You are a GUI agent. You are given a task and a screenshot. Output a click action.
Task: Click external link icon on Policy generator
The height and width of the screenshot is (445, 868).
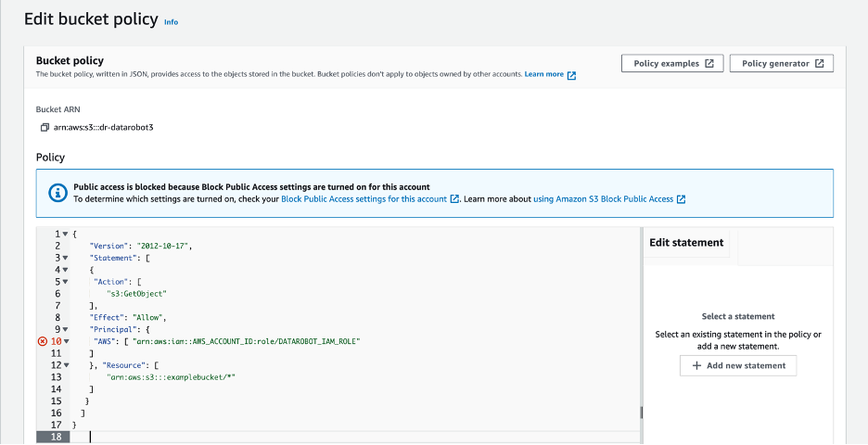(x=819, y=64)
